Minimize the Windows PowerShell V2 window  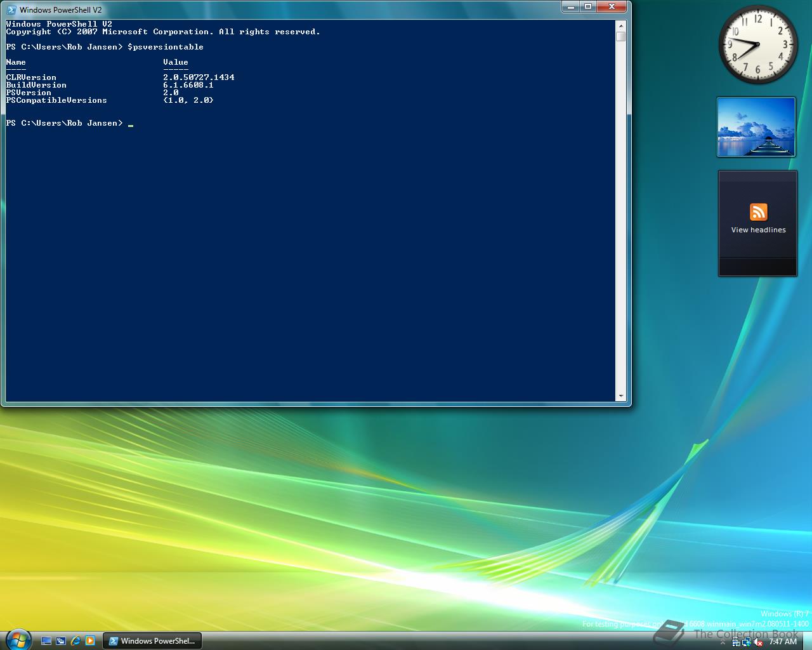pyautogui.click(x=571, y=6)
